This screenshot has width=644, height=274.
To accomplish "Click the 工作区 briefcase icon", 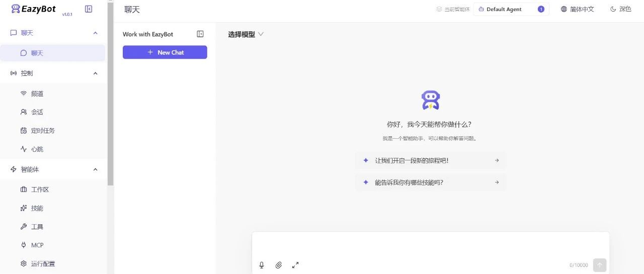I will point(24,190).
